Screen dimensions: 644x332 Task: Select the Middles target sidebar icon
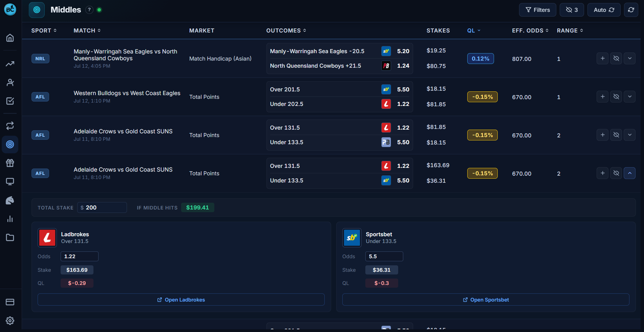coord(10,145)
